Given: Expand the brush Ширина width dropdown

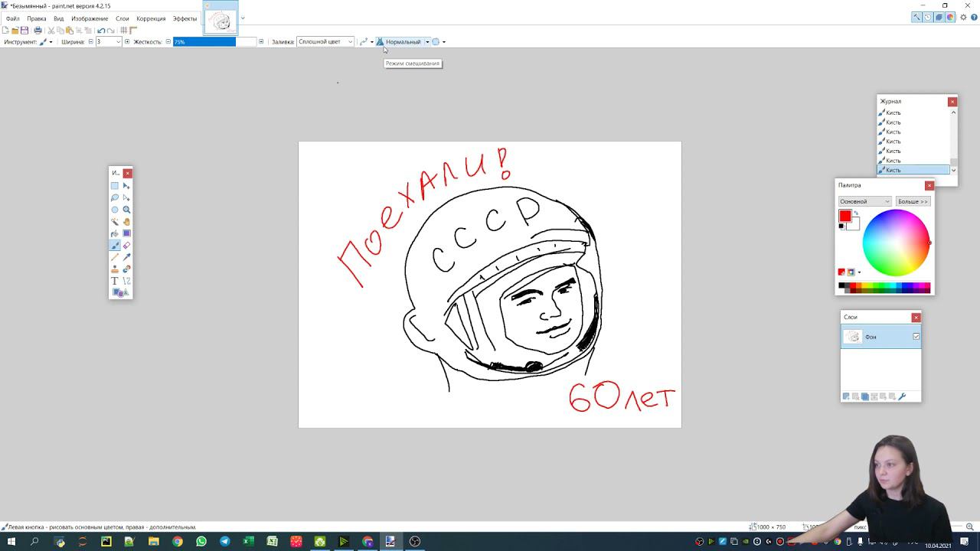Looking at the screenshot, I should click(117, 42).
